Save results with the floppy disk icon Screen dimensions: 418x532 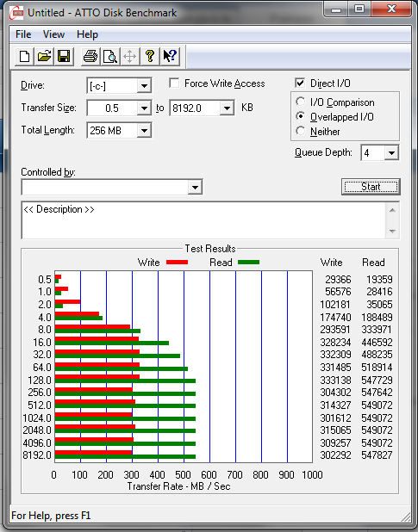click(64, 56)
